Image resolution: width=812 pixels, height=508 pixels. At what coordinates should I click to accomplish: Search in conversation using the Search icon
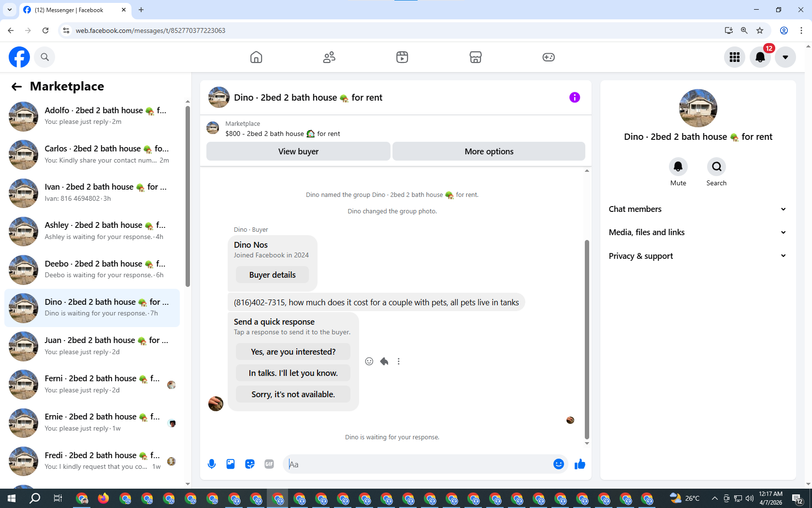click(716, 166)
